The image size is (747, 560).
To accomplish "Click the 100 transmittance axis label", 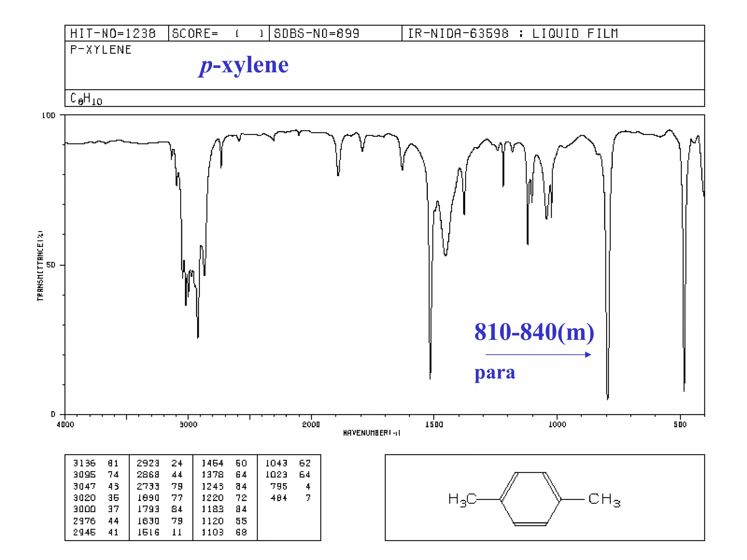I will (x=49, y=116).
